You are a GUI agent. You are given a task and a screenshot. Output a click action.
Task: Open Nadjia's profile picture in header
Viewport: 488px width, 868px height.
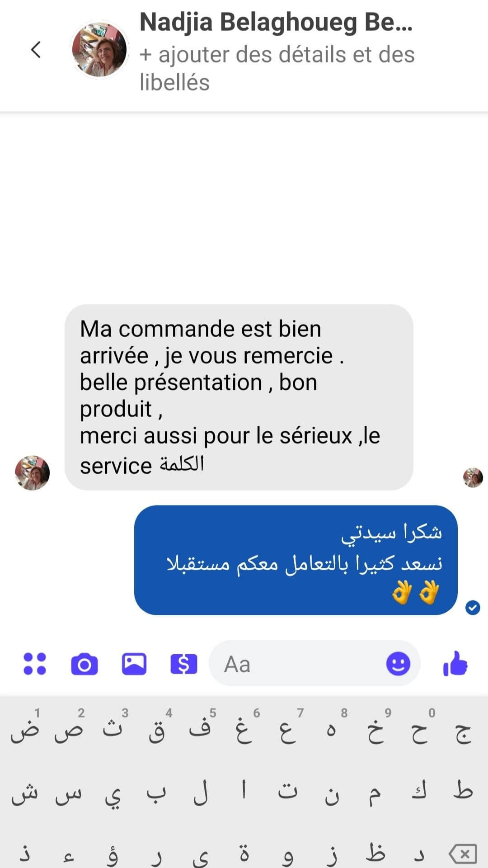100,49
